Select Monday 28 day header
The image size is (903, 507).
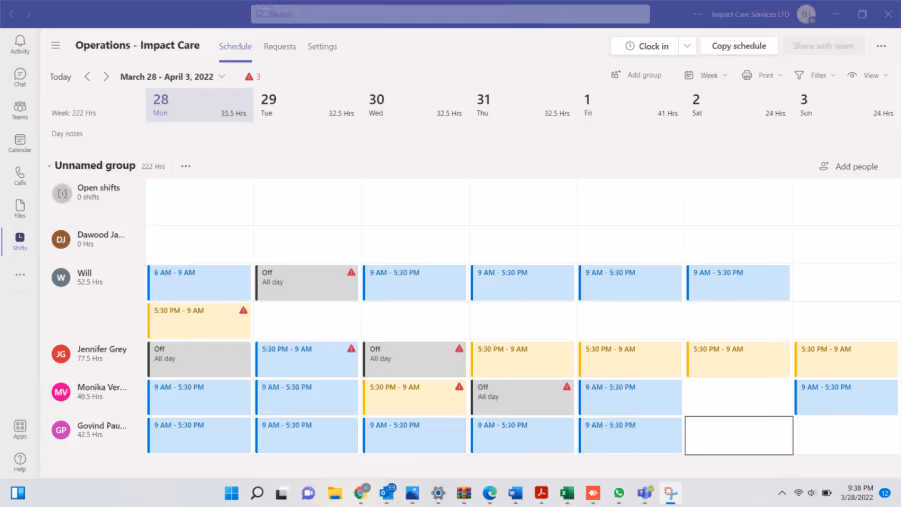click(199, 105)
